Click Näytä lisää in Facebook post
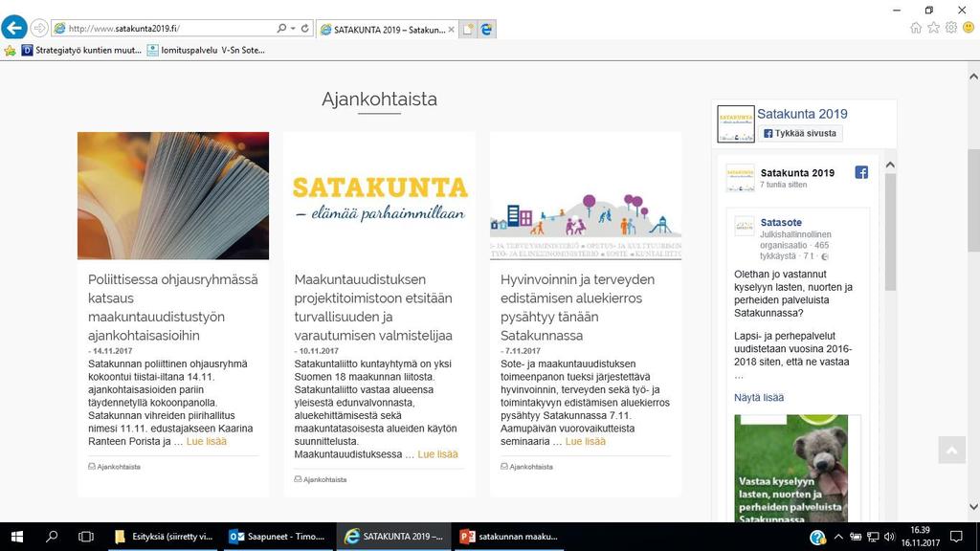The height and width of the screenshot is (551, 980). tap(759, 397)
